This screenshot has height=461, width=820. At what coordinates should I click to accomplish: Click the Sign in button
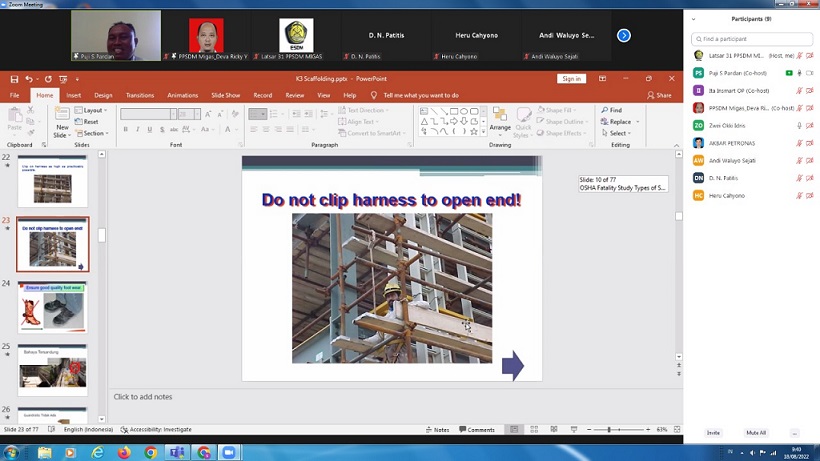571,78
